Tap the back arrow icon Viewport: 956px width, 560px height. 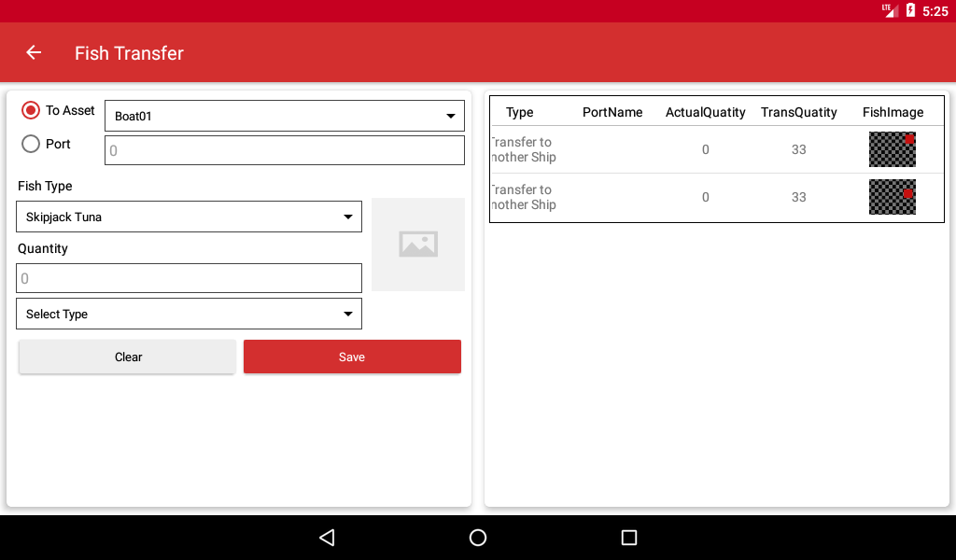coord(34,53)
